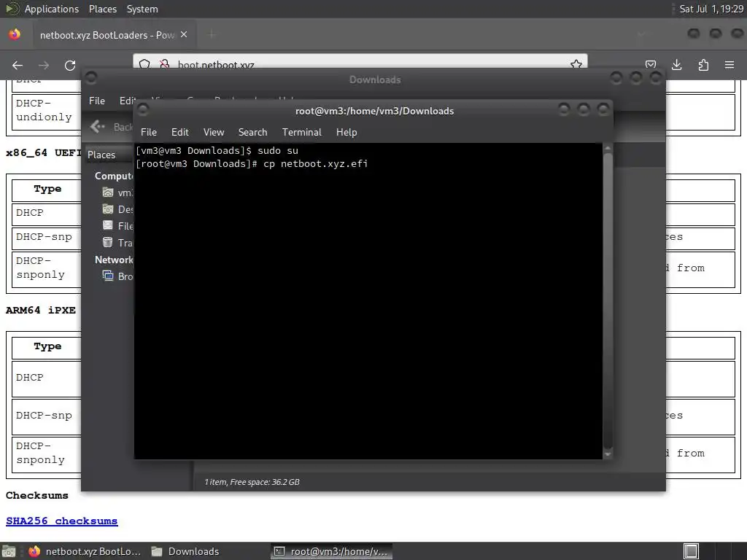
Task: Switch to Firefox via taskbar button
Action: 85,551
